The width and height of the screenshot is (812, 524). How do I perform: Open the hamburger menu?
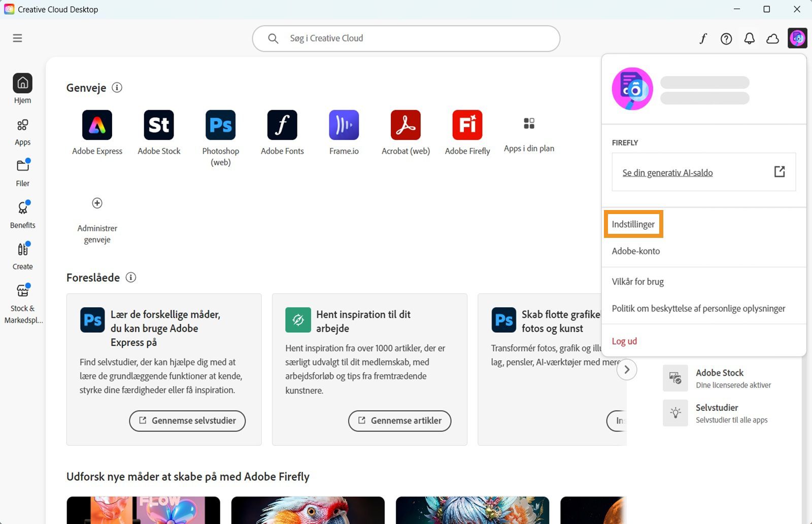point(17,38)
